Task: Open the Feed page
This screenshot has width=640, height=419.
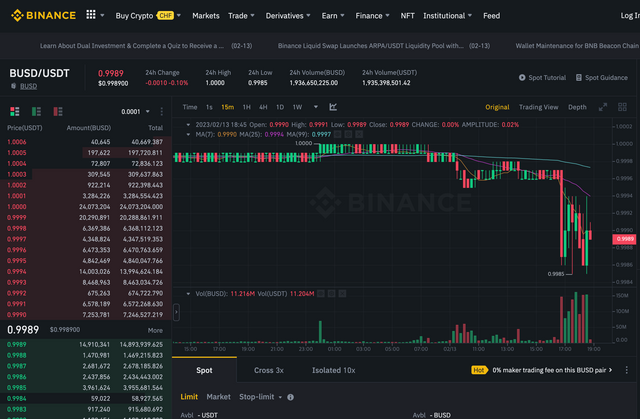Action: pos(491,16)
